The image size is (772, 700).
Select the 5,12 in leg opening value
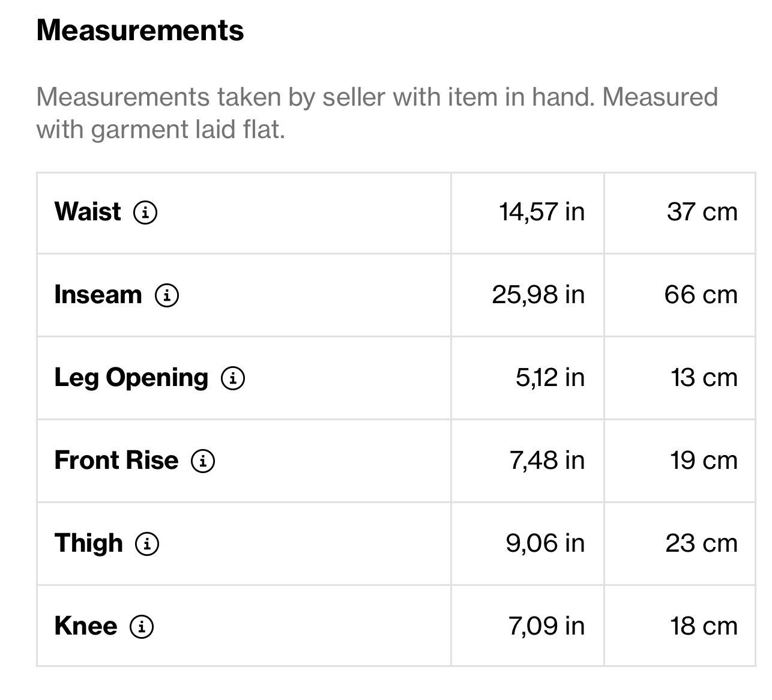point(550,378)
